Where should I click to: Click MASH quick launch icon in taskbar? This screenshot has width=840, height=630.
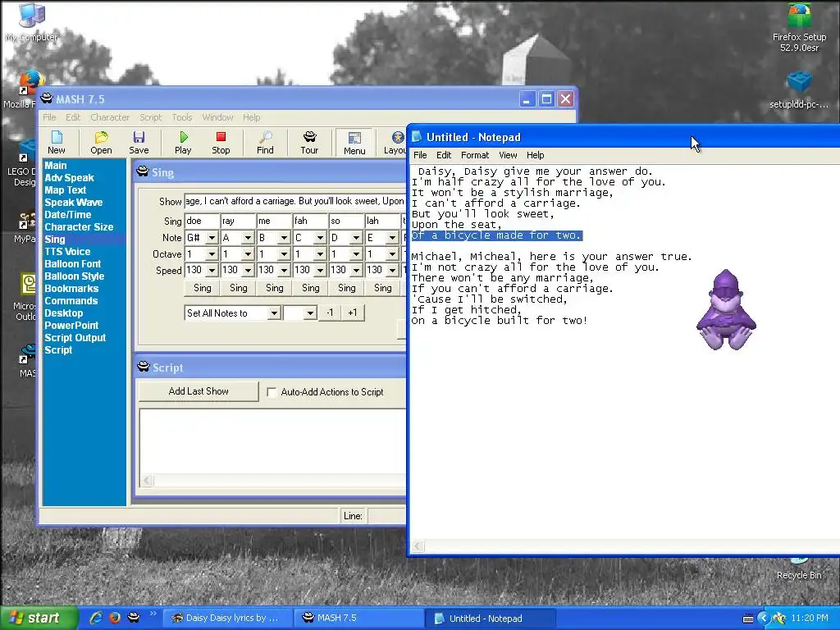[134, 618]
